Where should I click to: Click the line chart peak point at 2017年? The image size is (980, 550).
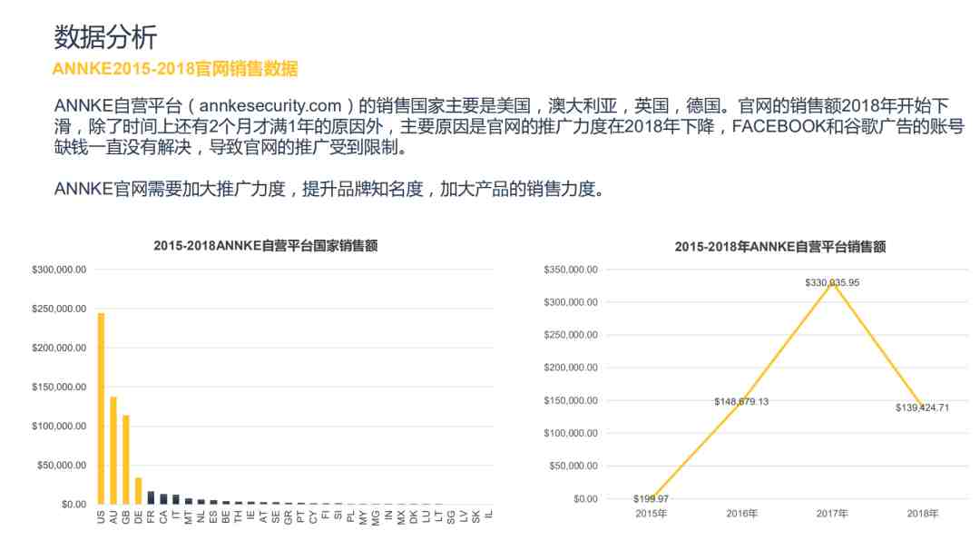pos(832,282)
